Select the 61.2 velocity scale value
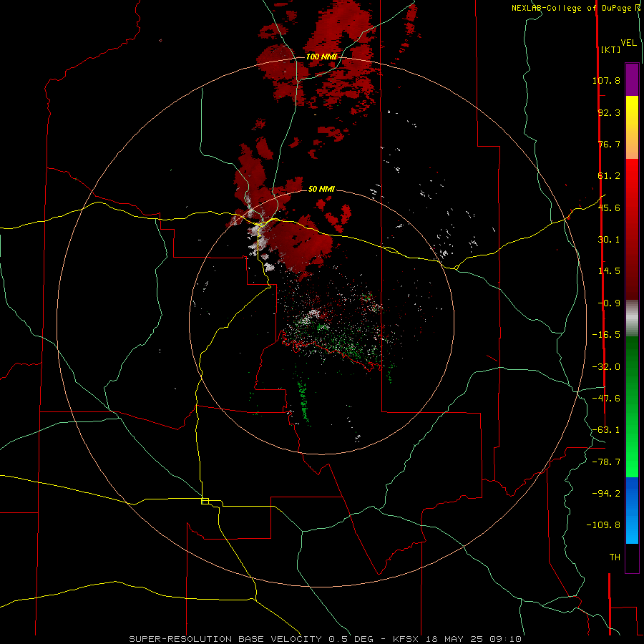 (609, 176)
